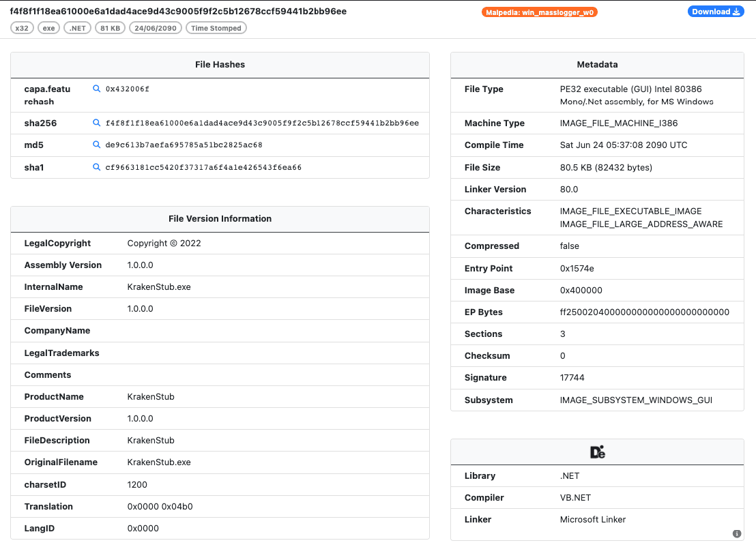Viewport: 756px width, 545px height.
Task: Click the md5 hash value text
Action: click(x=184, y=145)
